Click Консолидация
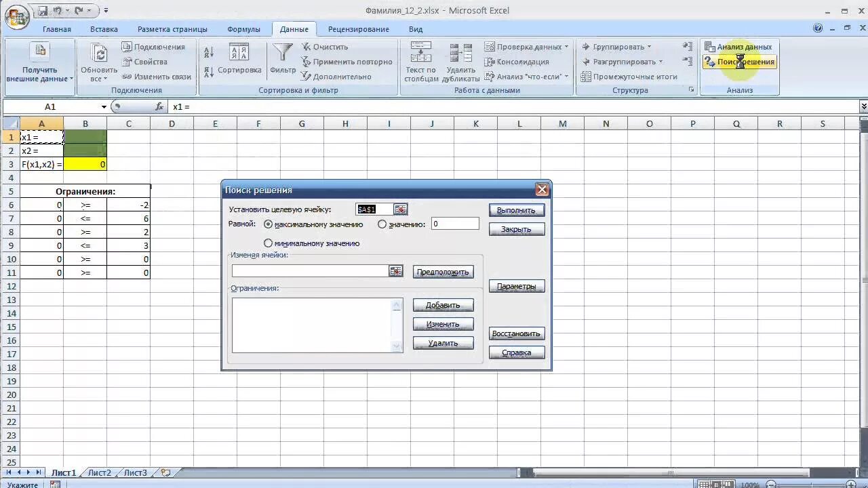The width and height of the screenshot is (868, 488). tap(517, 62)
